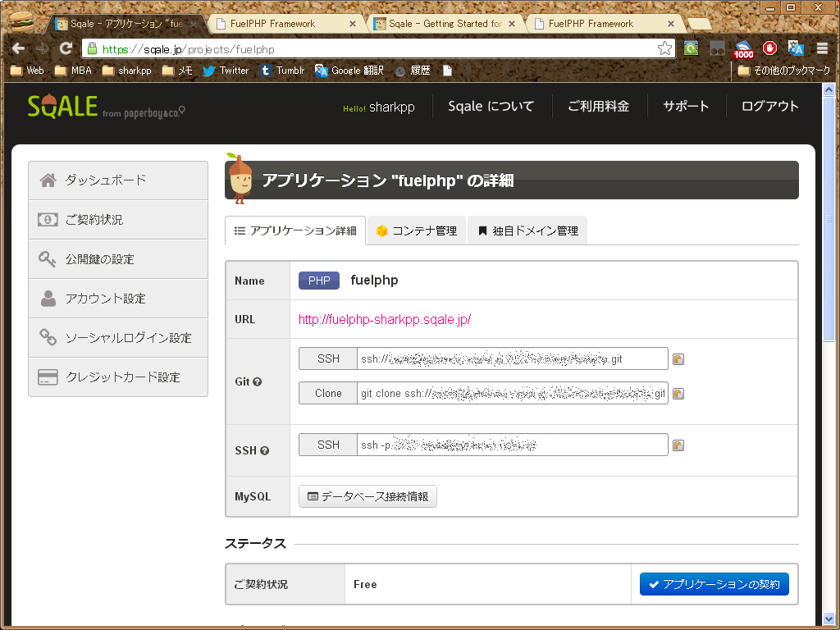
Task: Open 公開鍵の設定 in the sidebar
Action: [118, 259]
